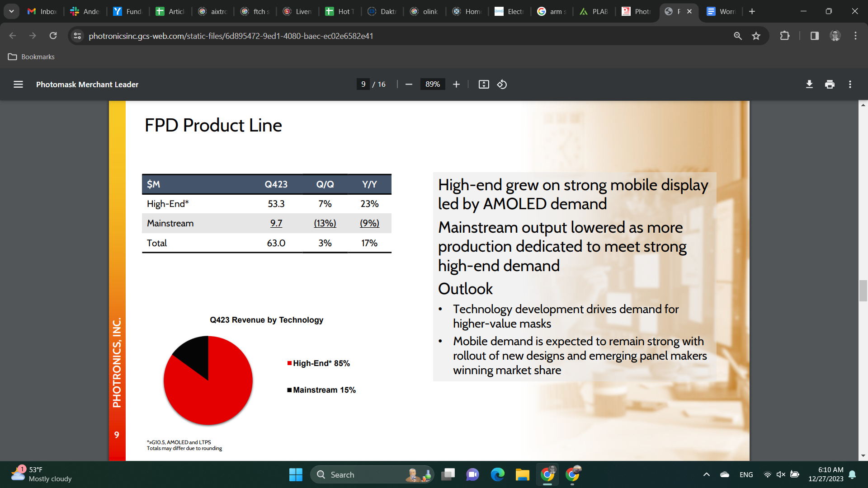This screenshot has height=488, width=868.
Task: Print the PDF document
Action: 830,84
